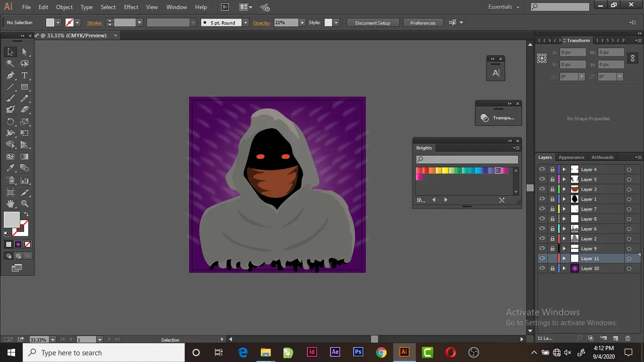
Task: Open the swatch libraries menu in Brights
Action: pyautogui.click(x=421, y=200)
